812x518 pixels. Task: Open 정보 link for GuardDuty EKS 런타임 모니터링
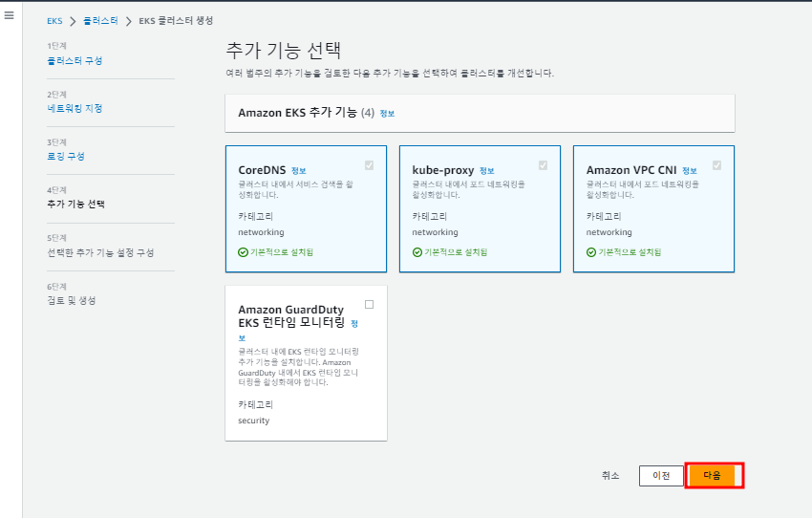point(354,324)
